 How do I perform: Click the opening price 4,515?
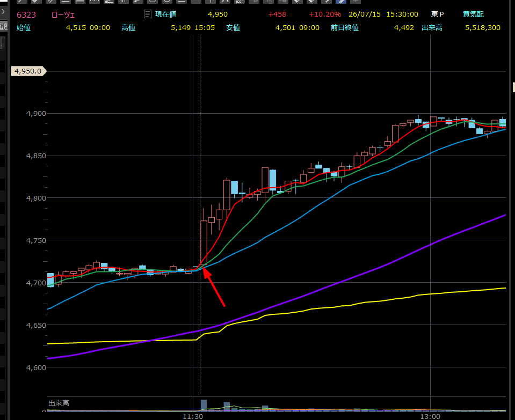(76, 27)
